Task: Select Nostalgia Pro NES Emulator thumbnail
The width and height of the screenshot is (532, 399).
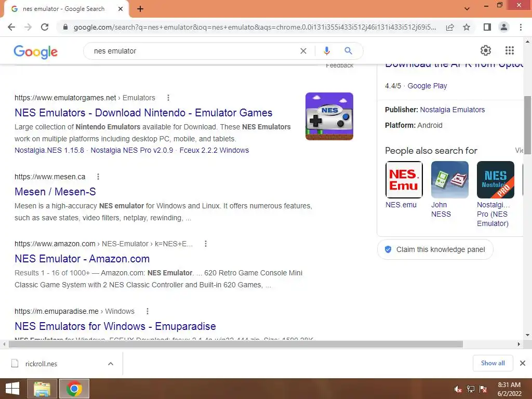Action: coord(495,180)
